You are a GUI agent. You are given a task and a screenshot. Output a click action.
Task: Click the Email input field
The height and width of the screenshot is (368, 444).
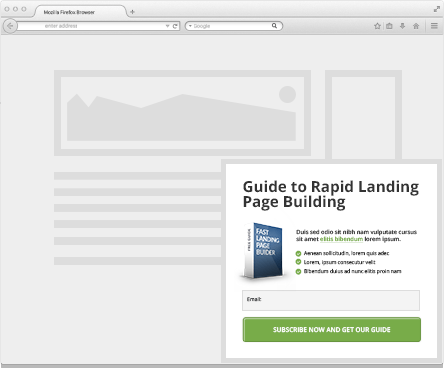click(331, 300)
